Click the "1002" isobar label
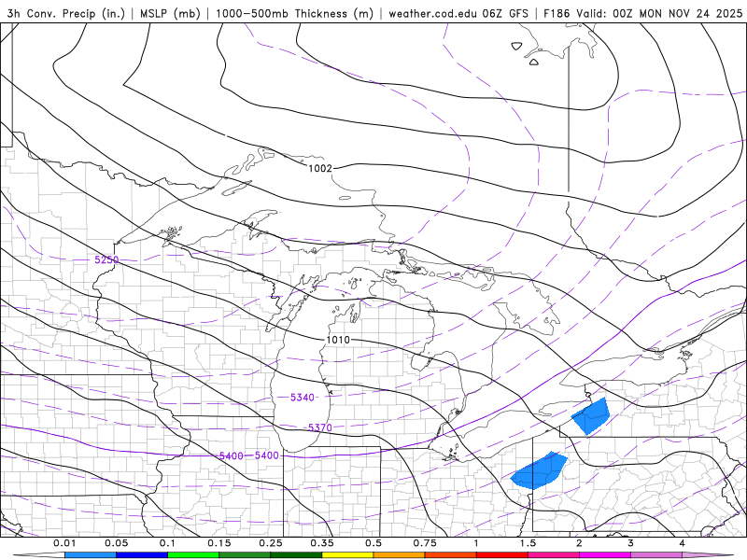This screenshot has width=747, height=560. 320,168
